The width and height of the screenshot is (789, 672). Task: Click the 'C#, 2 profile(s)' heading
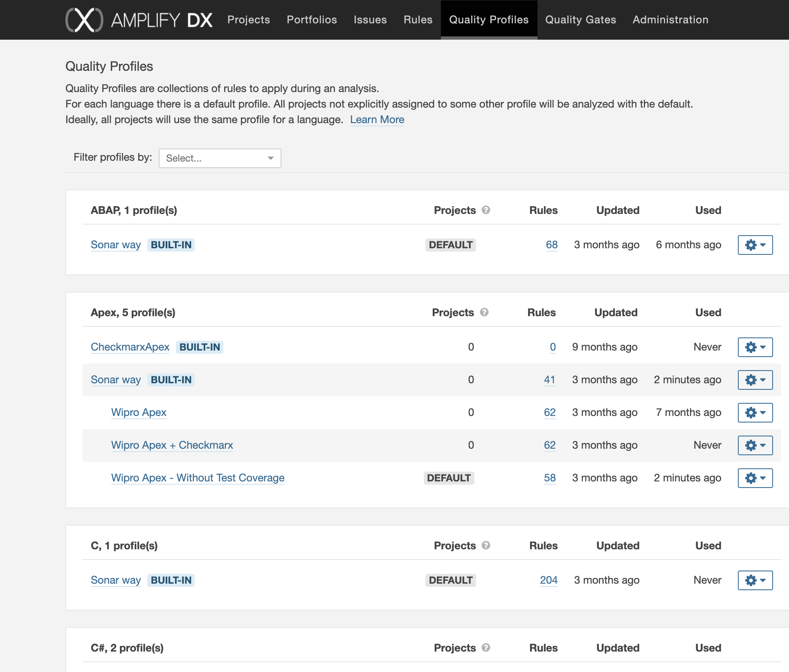click(x=127, y=648)
